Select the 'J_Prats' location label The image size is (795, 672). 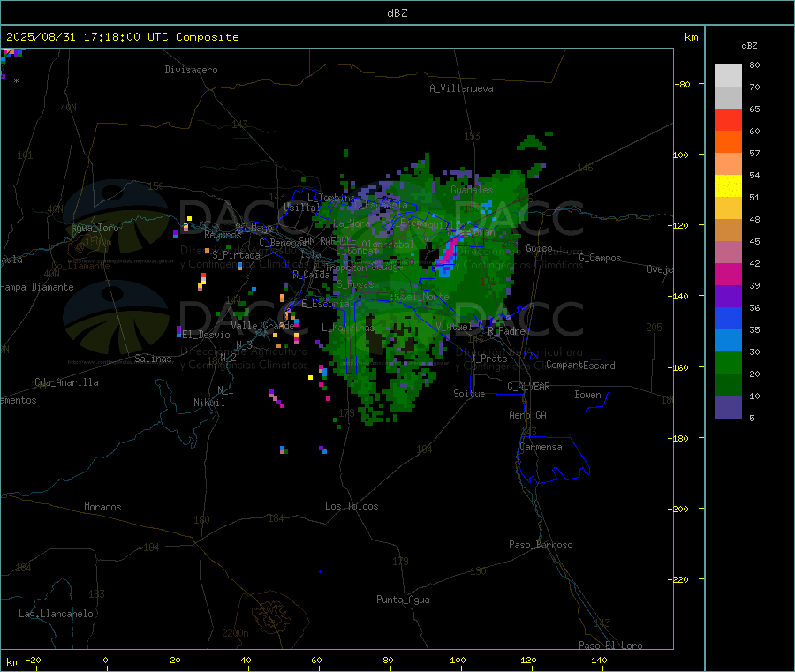(x=489, y=359)
